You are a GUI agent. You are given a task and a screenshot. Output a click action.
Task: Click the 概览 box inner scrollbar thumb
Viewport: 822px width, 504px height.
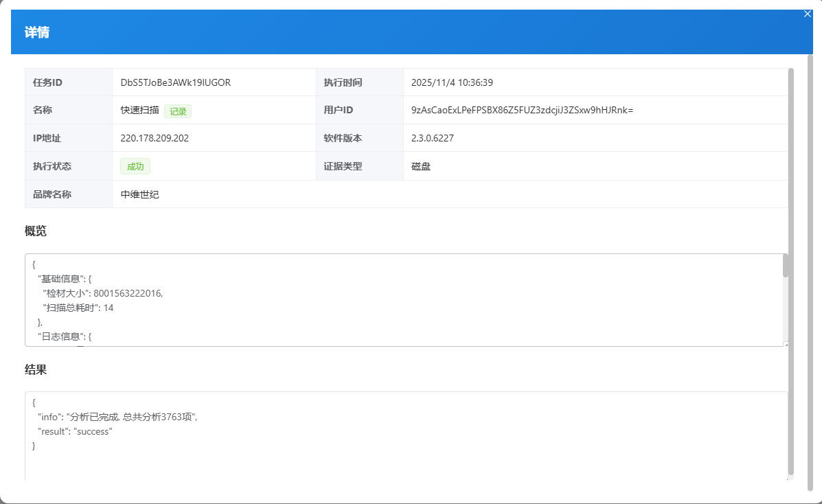point(786,266)
